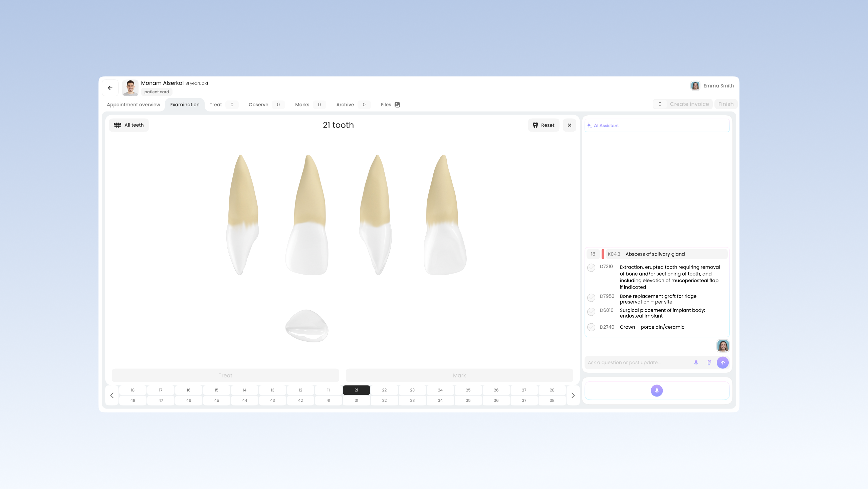Reset the tooth with the Reset button
868x489 pixels.
click(x=544, y=125)
